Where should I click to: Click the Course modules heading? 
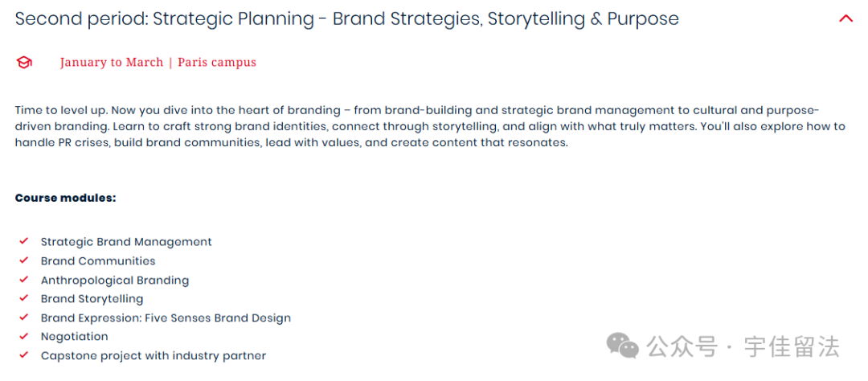(x=65, y=199)
